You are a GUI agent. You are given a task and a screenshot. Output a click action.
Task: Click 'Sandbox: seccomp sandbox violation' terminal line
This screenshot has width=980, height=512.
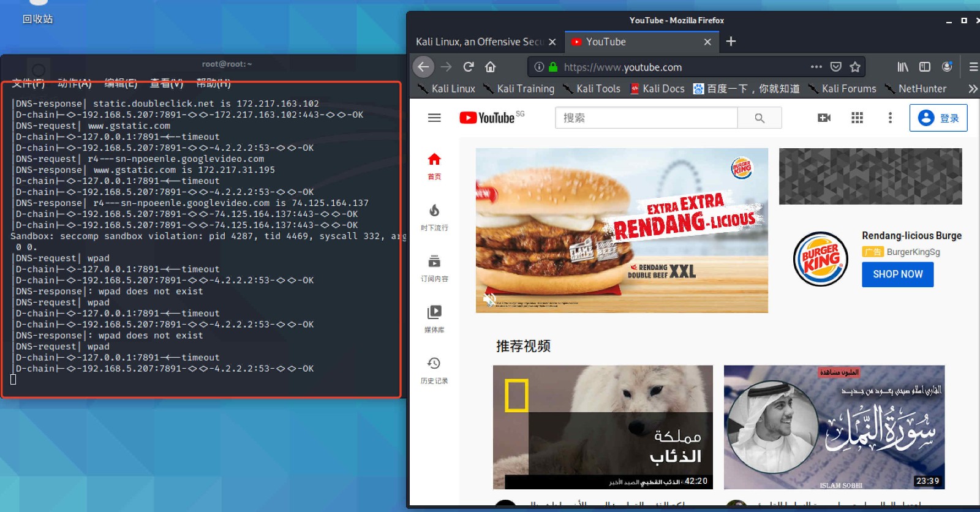coord(208,236)
